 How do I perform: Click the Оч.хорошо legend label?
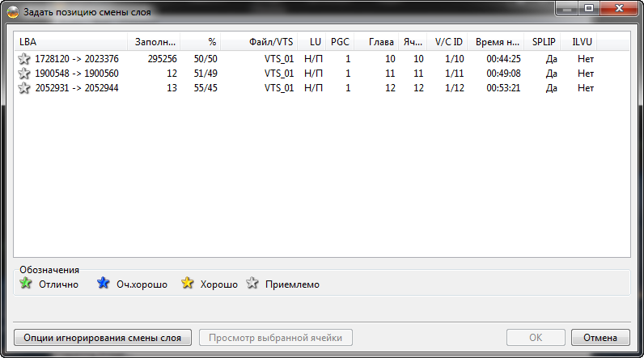[x=142, y=284]
